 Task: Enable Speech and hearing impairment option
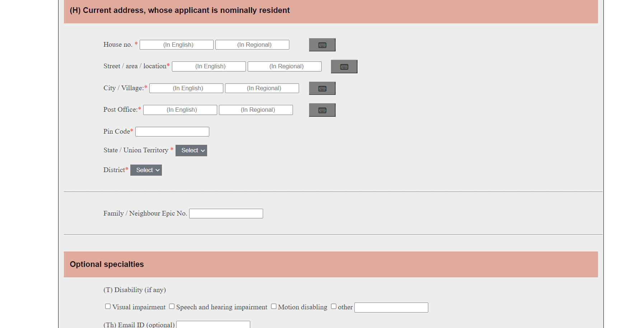(x=172, y=306)
